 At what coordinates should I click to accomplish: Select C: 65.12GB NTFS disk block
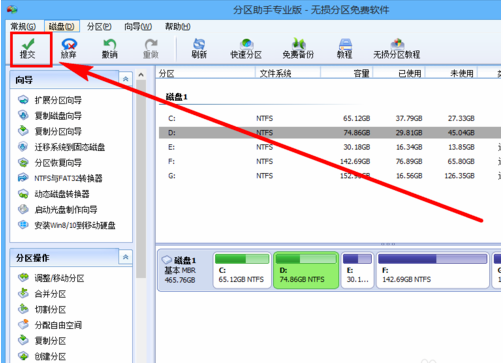(242, 270)
